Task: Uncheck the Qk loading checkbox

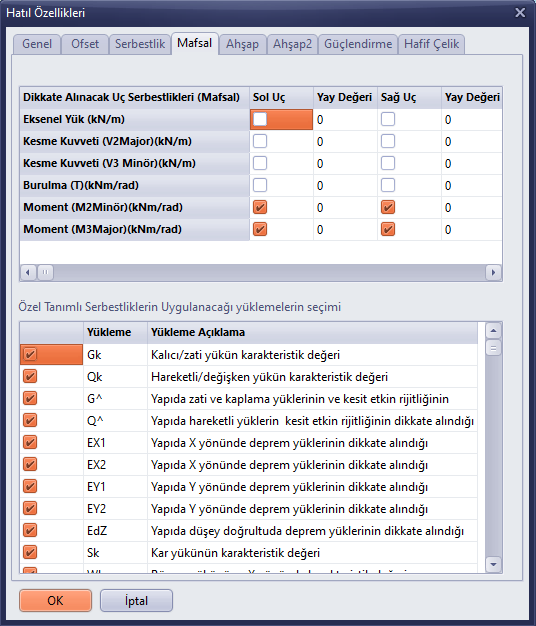Action: (x=30, y=376)
